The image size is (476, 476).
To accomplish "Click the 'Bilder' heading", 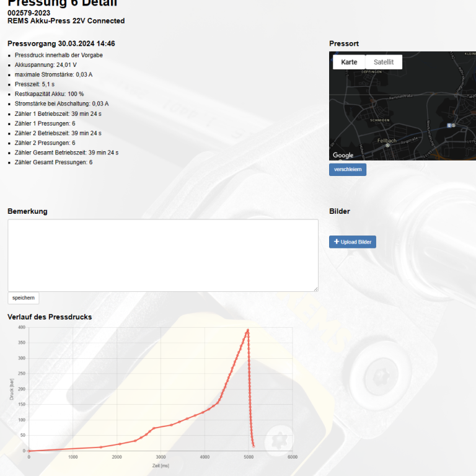I will 340,211.
